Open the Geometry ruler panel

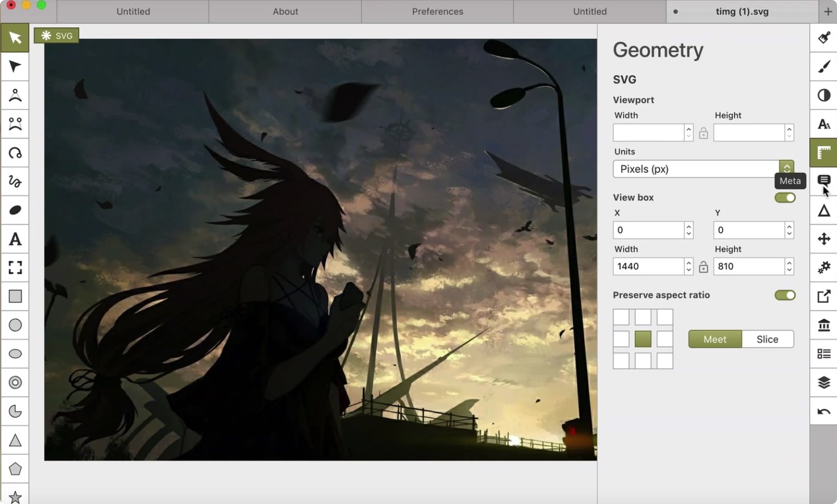pos(823,153)
